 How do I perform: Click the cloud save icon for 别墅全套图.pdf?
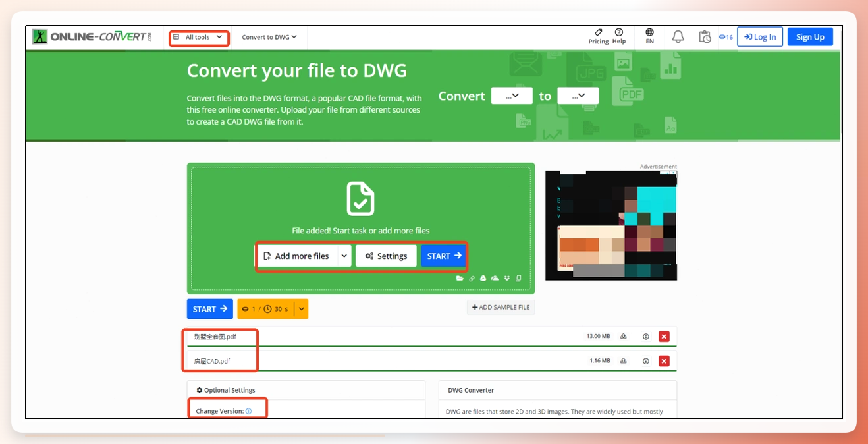624,337
